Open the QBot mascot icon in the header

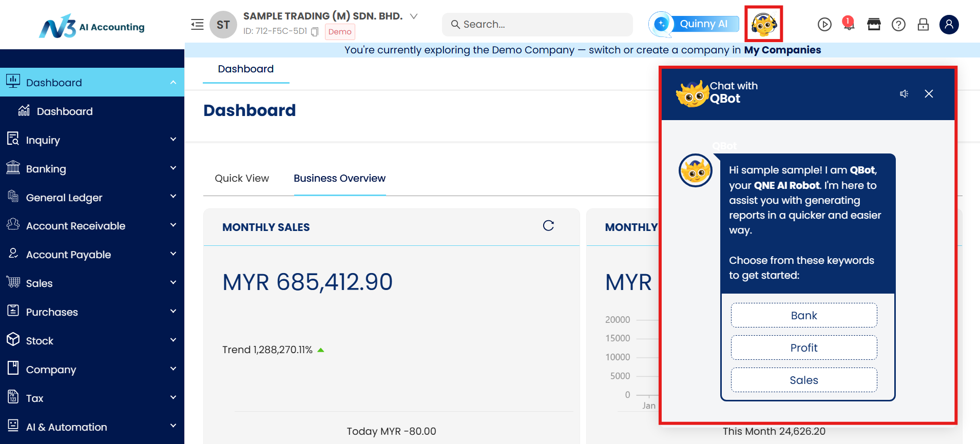764,24
